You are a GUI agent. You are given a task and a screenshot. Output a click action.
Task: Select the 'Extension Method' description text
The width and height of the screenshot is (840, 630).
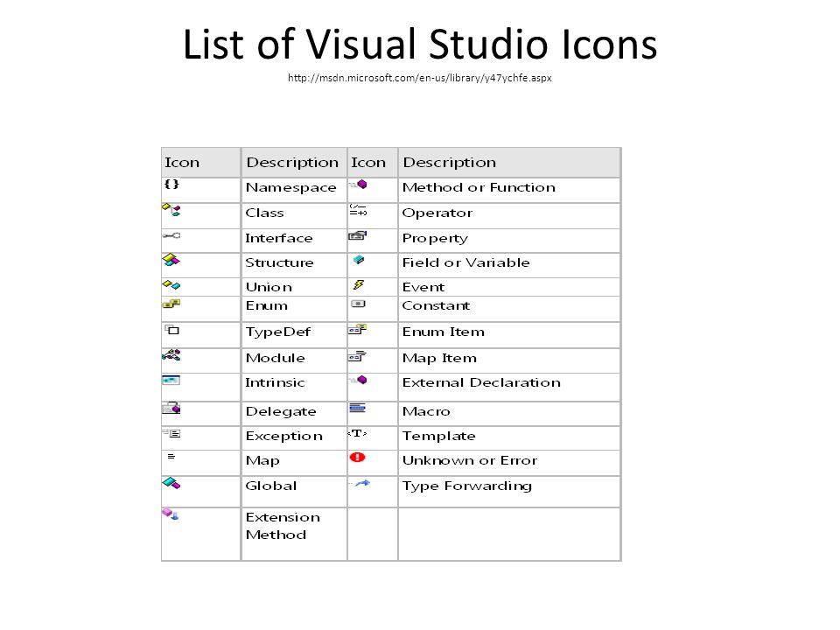(283, 526)
